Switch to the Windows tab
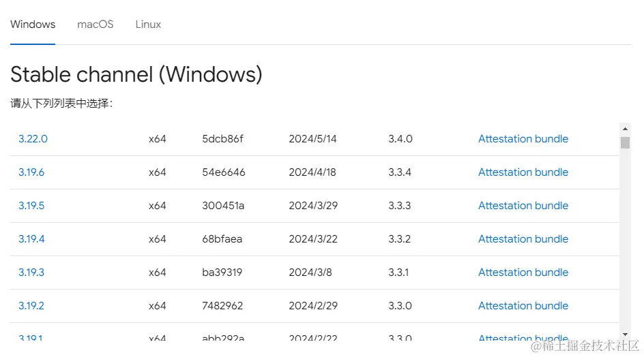The width and height of the screenshot is (644, 357). coord(33,25)
